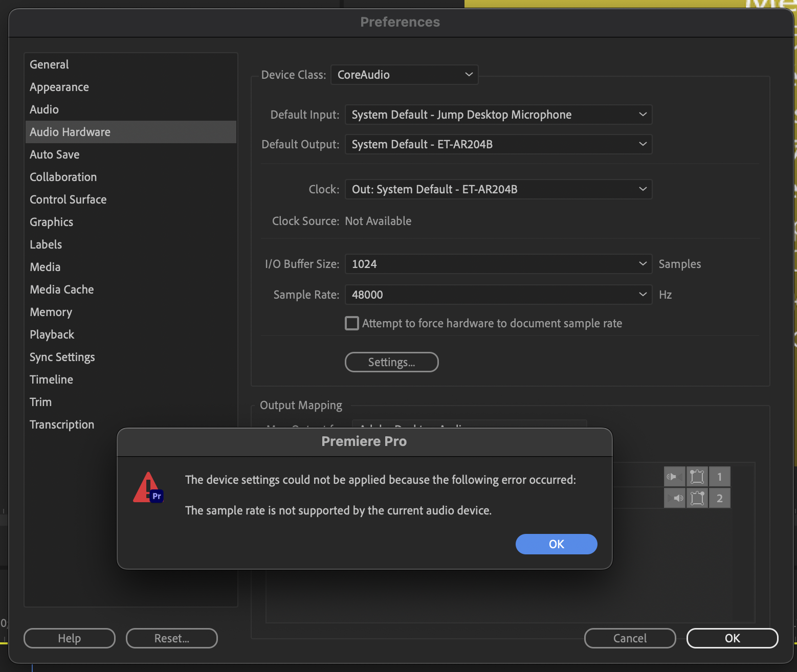
Task: Expand the Clock selection dropdown
Action: tap(498, 189)
